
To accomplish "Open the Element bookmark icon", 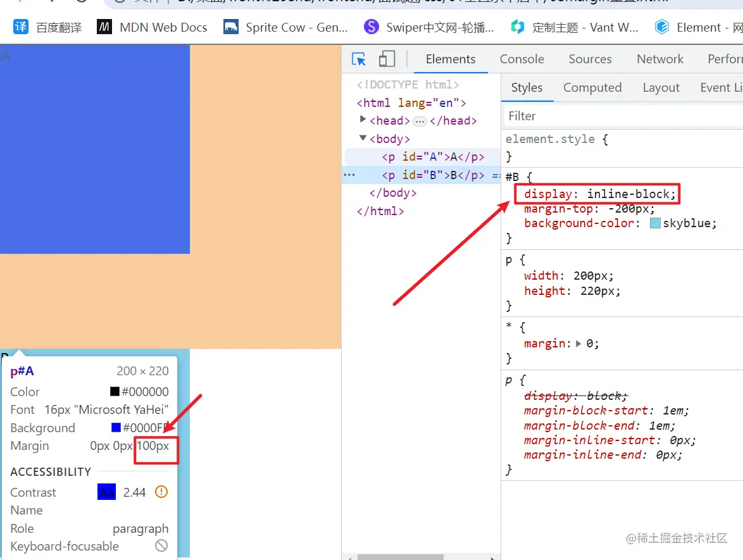I will coord(662,27).
